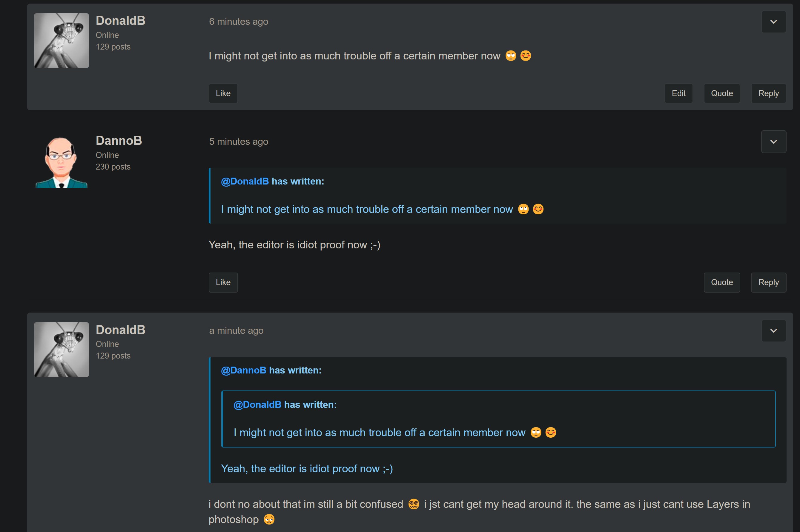800x532 pixels.
Task: Click @DonaldB mention in DannoB's quote
Action: coord(245,182)
